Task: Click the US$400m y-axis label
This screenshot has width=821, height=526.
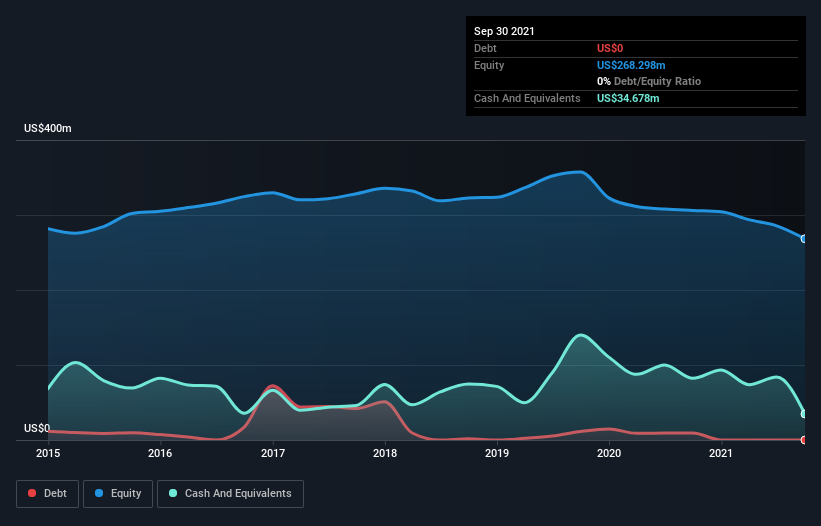Action: tap(48, 128)
